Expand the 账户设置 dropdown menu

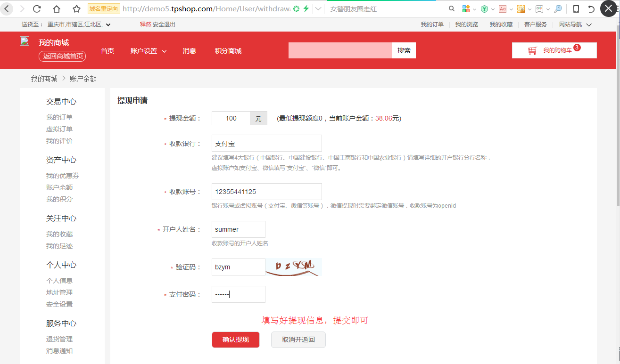pyautogui.click(x=148, y=50)
